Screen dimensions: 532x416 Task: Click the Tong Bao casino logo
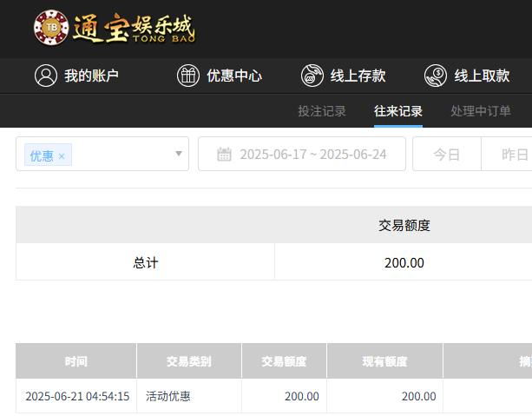[x=115, y=28]
